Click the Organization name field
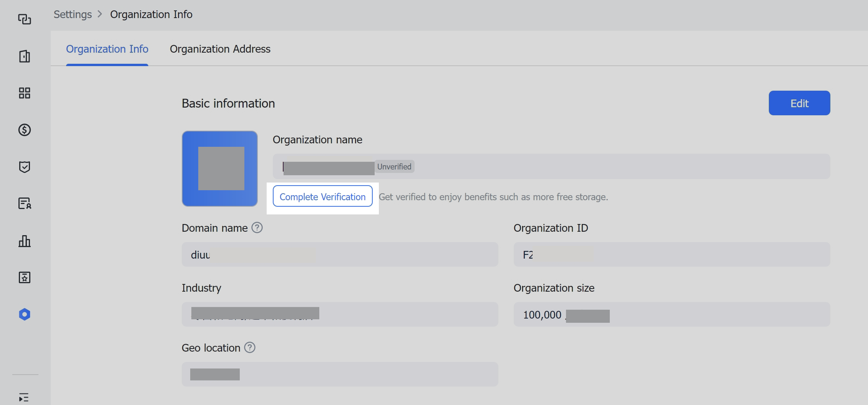Screen dimensions: 868x405 [551, 166]
